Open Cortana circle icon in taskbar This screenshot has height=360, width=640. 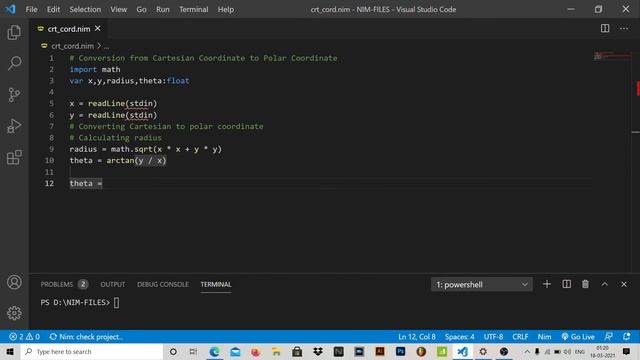[173, 351]
